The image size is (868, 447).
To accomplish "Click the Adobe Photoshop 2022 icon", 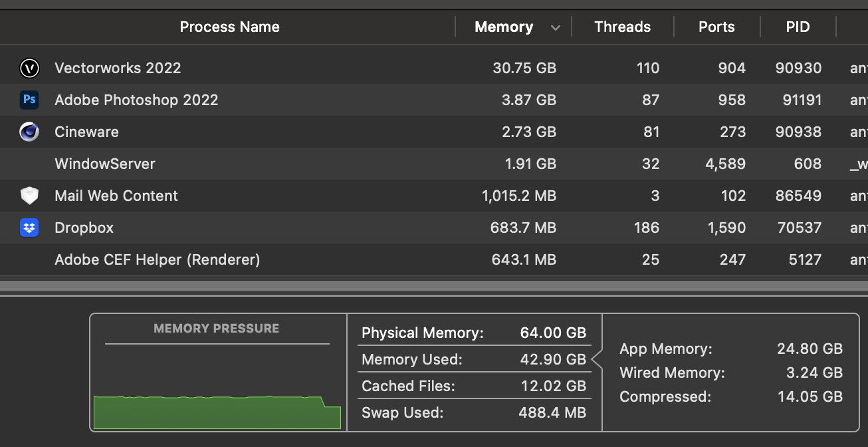I will point(29,100).
